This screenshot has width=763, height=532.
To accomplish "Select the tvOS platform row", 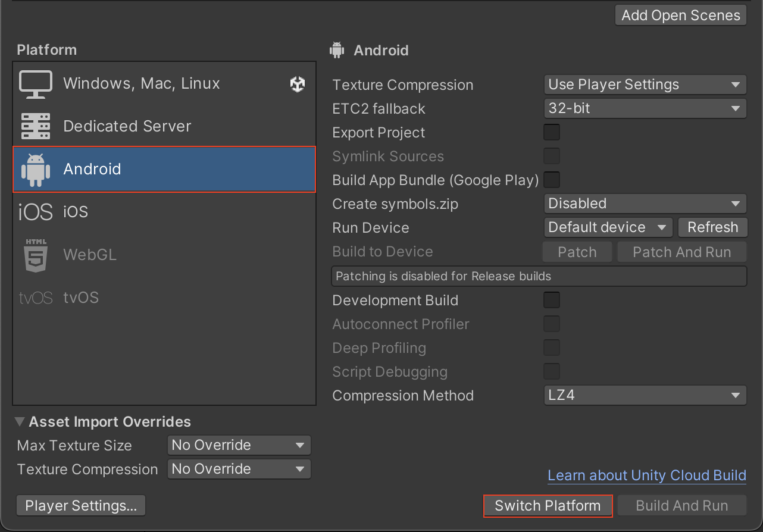I will [164, 298].
